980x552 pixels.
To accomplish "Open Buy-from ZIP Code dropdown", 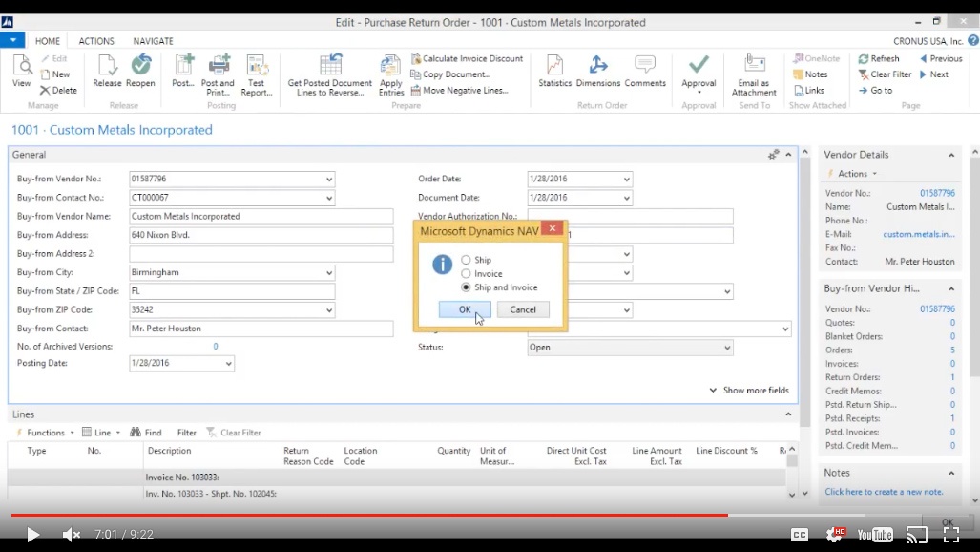I will pos(329,310).
